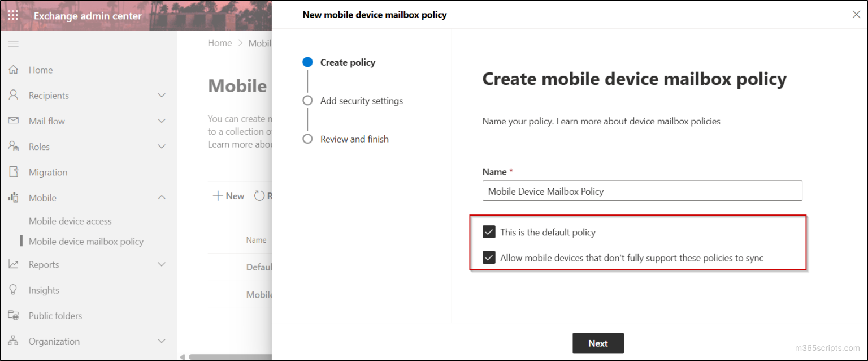Collapse the navigation with the hamburger icon
The image size is (868, 361).
(x=13, y=43)
